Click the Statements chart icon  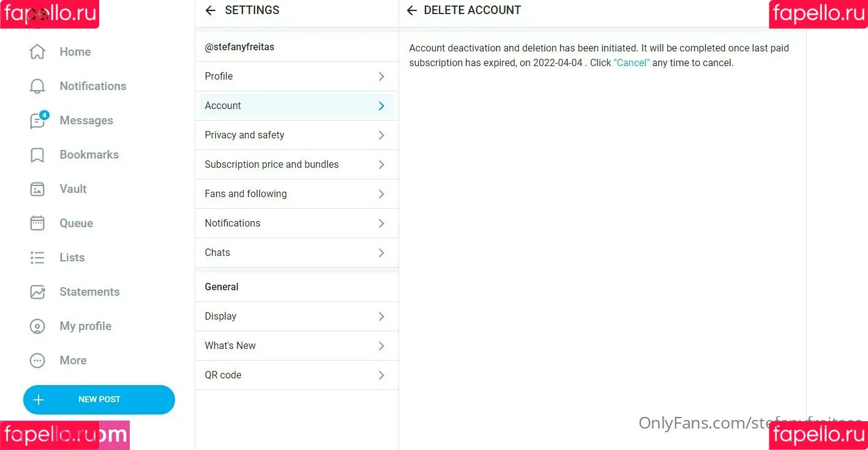(37, 292)
